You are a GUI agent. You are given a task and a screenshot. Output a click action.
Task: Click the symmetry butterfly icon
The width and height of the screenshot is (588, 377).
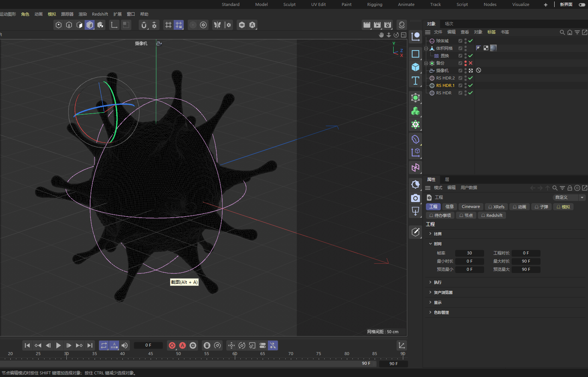click(217, 25)
